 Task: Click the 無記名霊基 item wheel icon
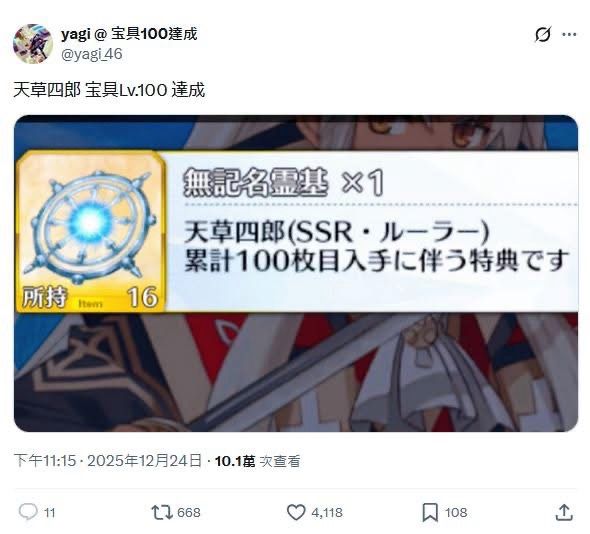(90, 227)
